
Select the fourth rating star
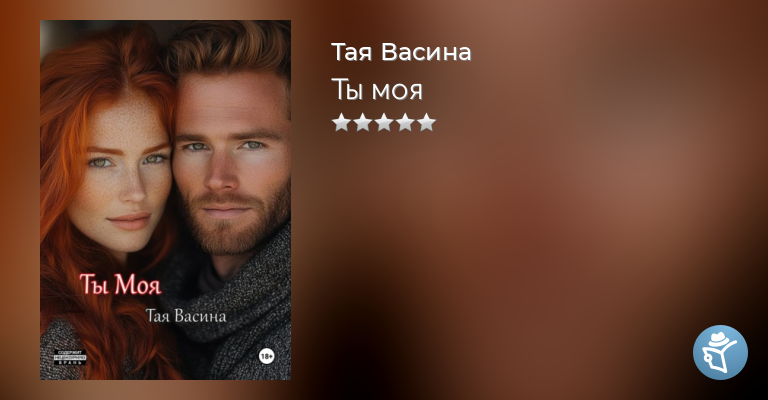click(x=405, y=122)
